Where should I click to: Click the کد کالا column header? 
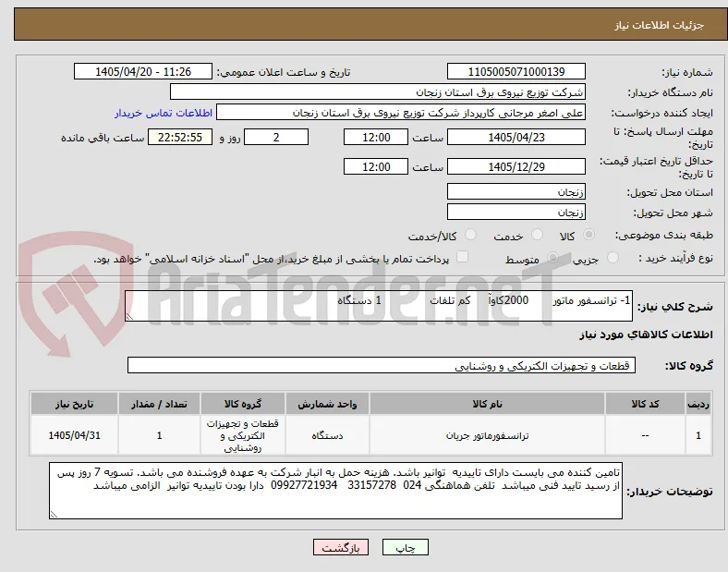tap(645, 404)
